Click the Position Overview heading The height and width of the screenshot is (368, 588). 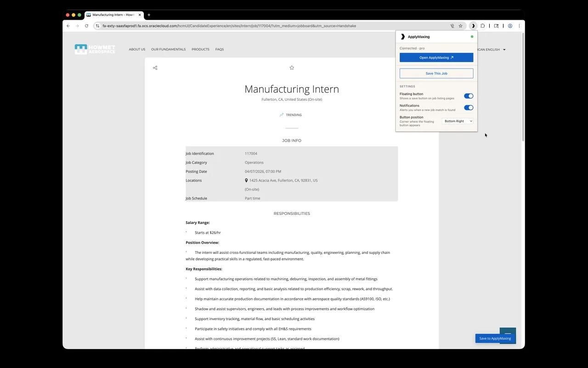click(x=202, y=242)
